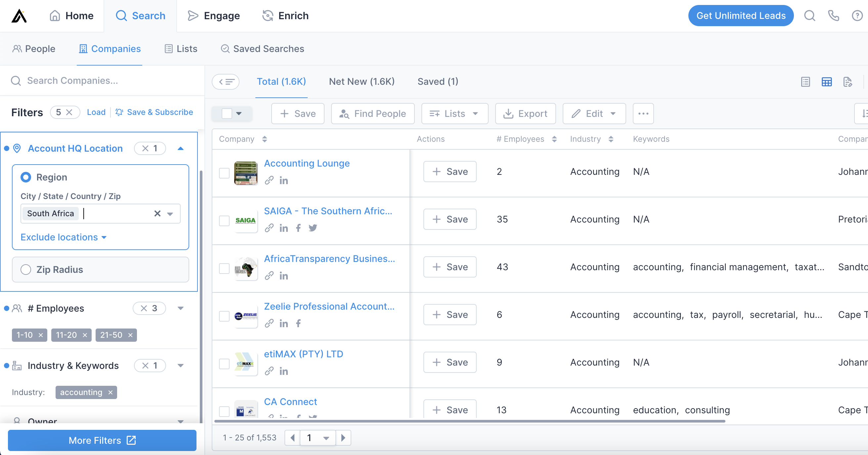Open Accounting Lounge LinkedIn icon

coord(283,180)
